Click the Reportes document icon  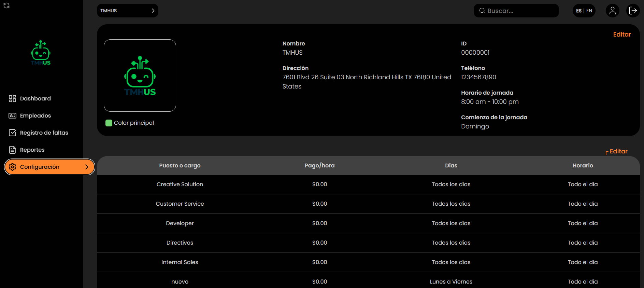click(x=13, y=150)
